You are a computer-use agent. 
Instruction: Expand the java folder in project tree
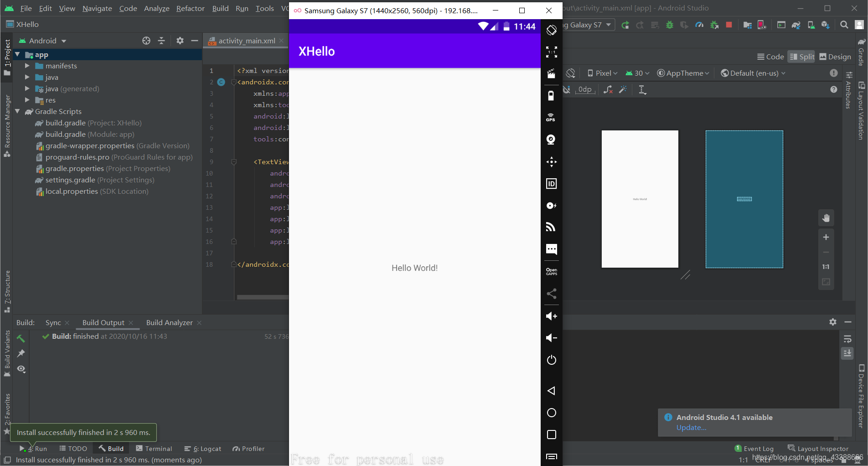(x=27, y=77)
